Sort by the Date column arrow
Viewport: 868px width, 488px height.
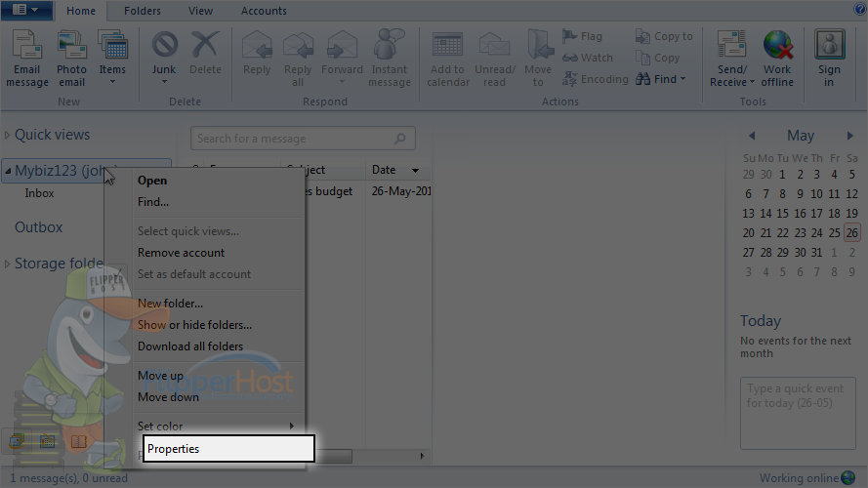pos(415,171)
